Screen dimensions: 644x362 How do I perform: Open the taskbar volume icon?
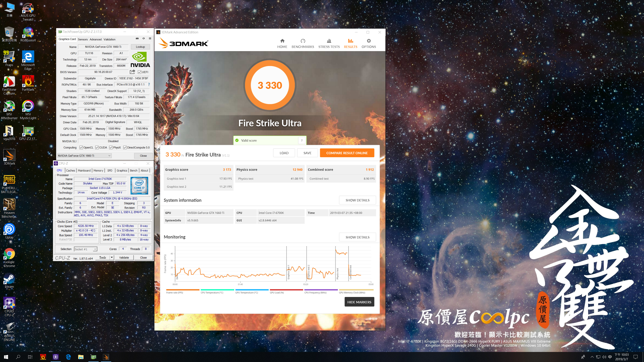click(604, 357)
